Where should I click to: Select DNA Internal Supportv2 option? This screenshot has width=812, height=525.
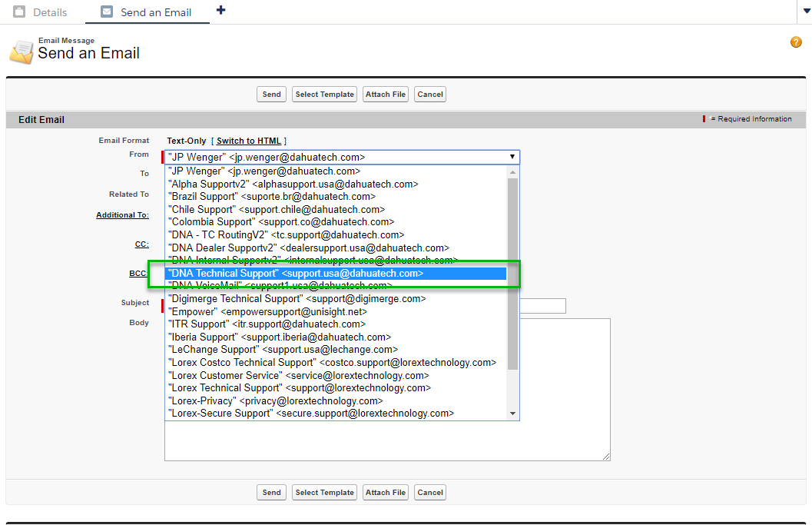[x=336, y=260]
